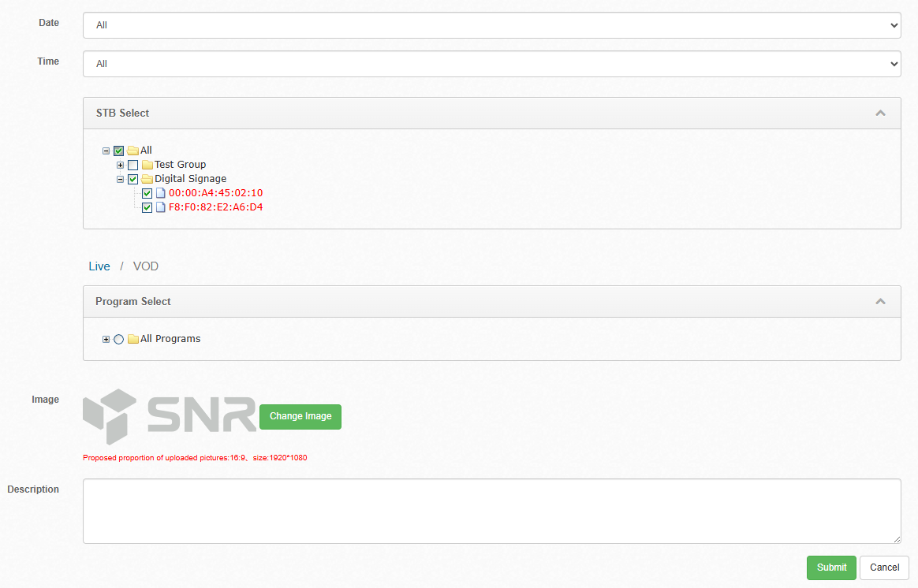Switch to the VOD tab
Image resolution: width=918 pixels, height=588 pixels.
coord(146,266)
